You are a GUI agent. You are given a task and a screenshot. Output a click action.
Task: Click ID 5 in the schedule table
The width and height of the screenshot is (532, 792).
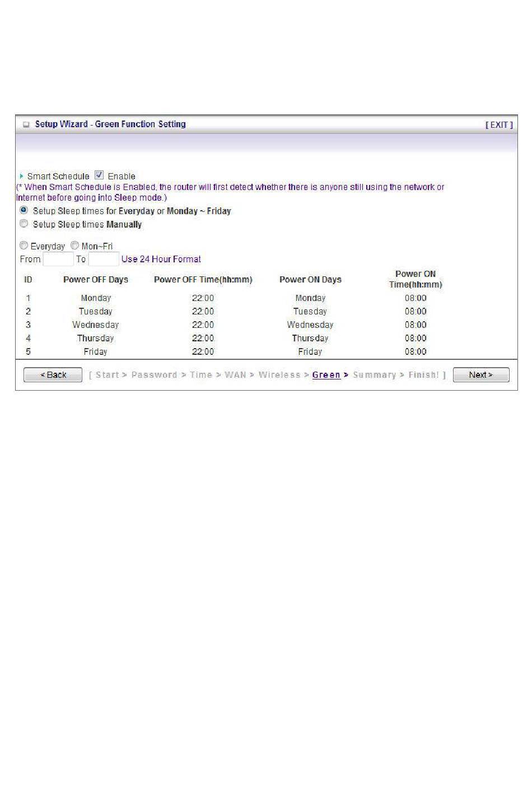coord(28,352)
